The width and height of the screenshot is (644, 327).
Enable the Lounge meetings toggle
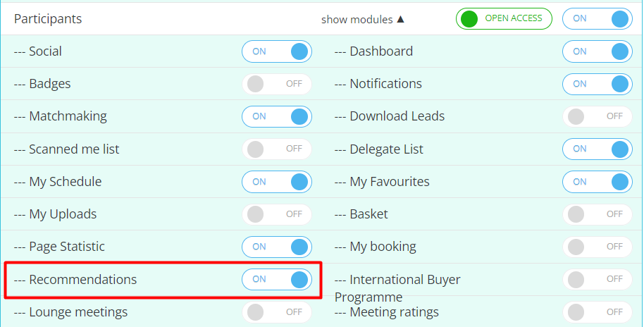coord(276,311)
